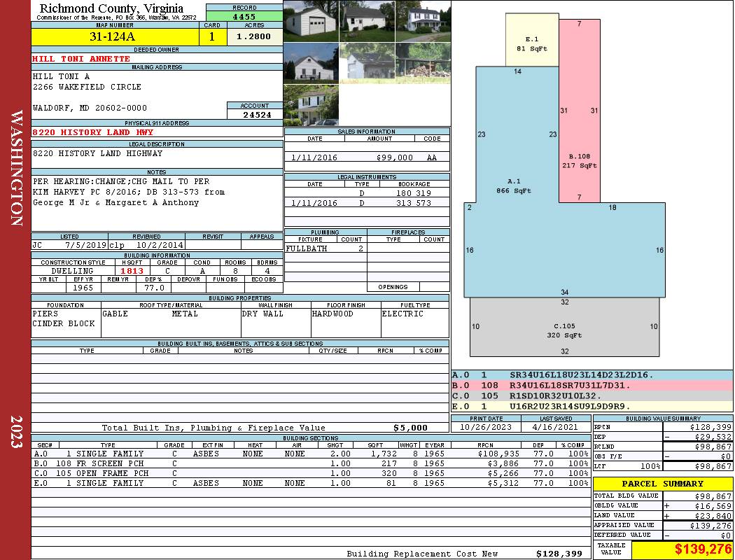Click print date 10/26/2023
This screenshot has width=735, height=560.
click(486, 427)
